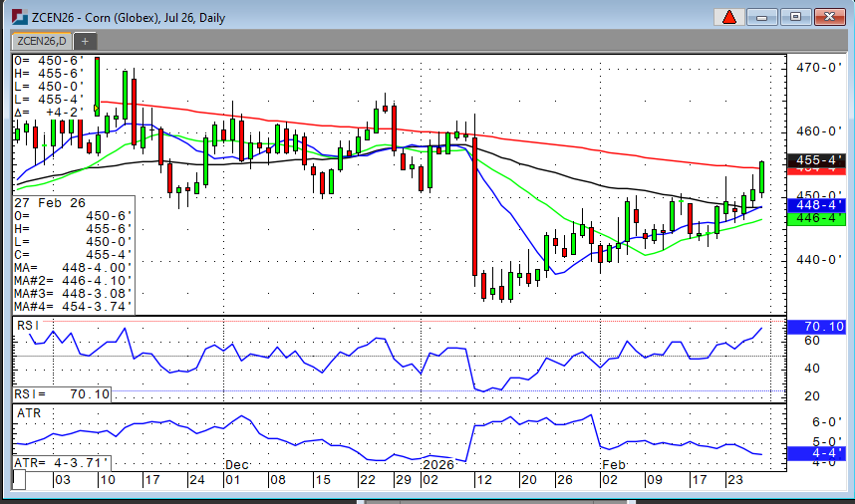Click date 12 on the time axis

click(483, 480)
